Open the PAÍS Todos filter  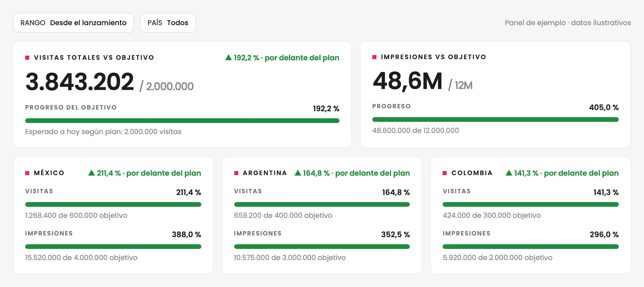pyautogui.click(x=168, y=23)
